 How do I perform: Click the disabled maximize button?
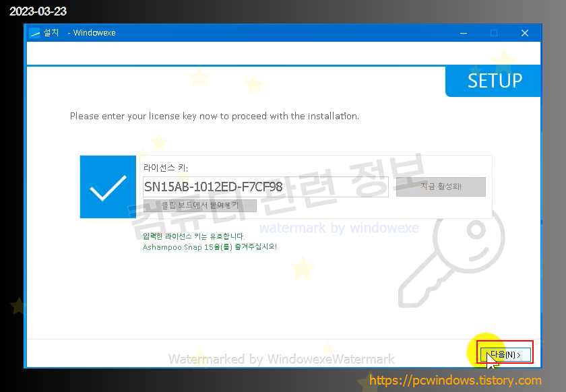tap(494, 33)
